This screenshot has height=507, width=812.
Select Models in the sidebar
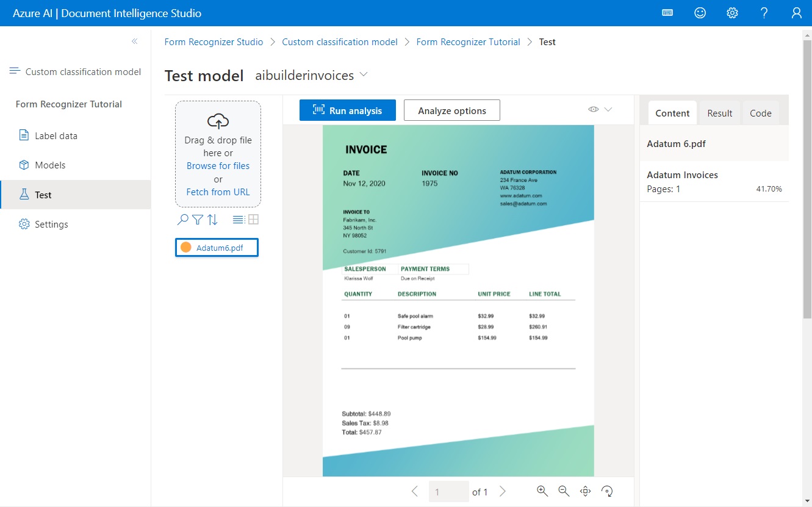pyautogui.click(x=51, y=165)
